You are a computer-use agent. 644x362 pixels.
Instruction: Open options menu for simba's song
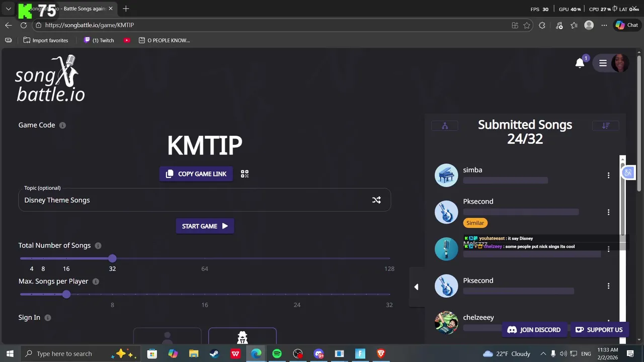coord(608,175)
